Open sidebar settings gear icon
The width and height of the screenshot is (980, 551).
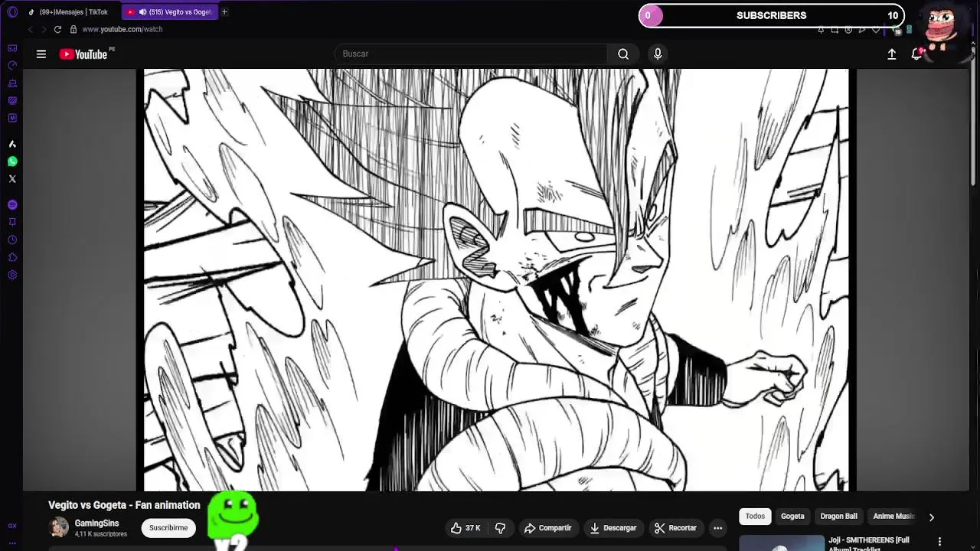pyautogui.click(x=12, y=275)
